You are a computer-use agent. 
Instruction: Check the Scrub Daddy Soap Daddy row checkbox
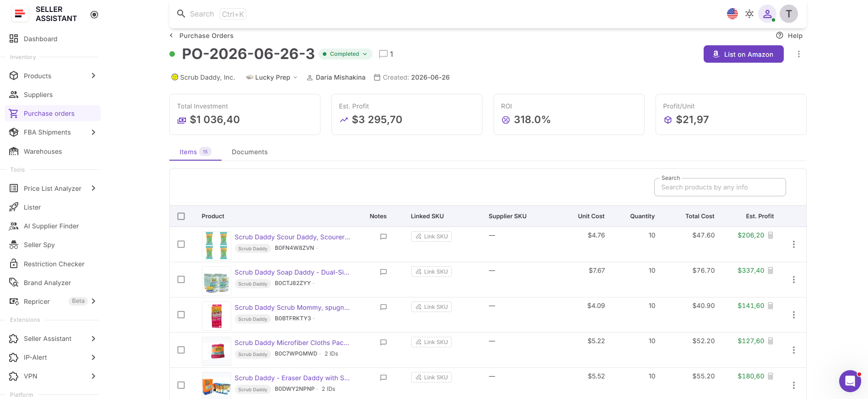point(181,280)
